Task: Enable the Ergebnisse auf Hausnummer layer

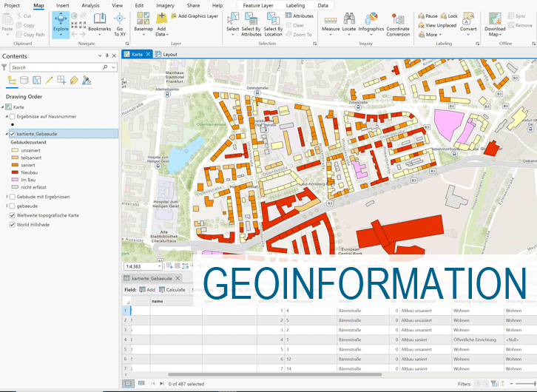Action: click(13, 116)
